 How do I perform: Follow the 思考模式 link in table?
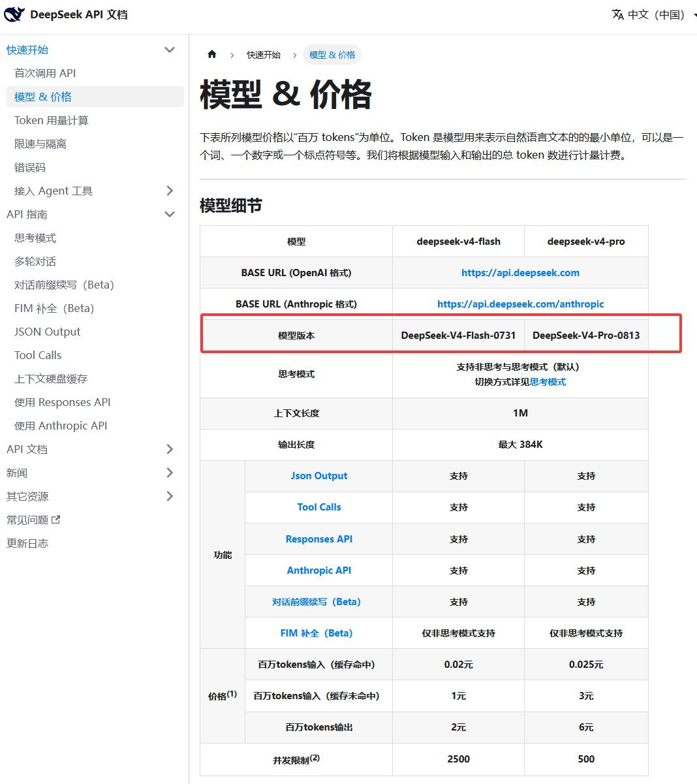548,382
